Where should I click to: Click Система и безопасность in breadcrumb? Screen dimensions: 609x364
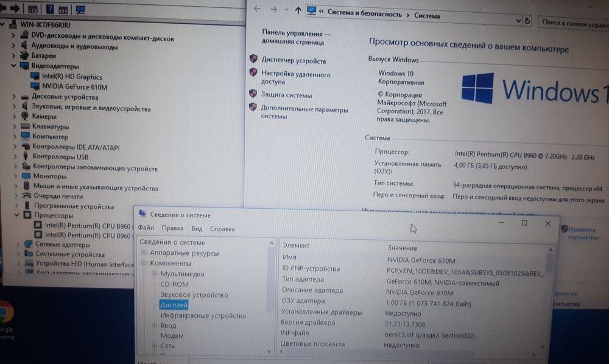(x=364, y=13)
